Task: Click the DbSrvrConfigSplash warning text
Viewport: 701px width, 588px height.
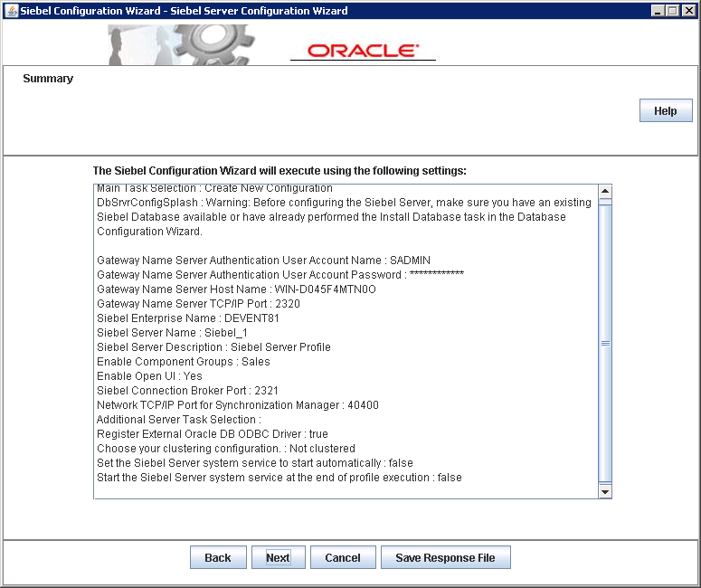Action: (345, 217)
